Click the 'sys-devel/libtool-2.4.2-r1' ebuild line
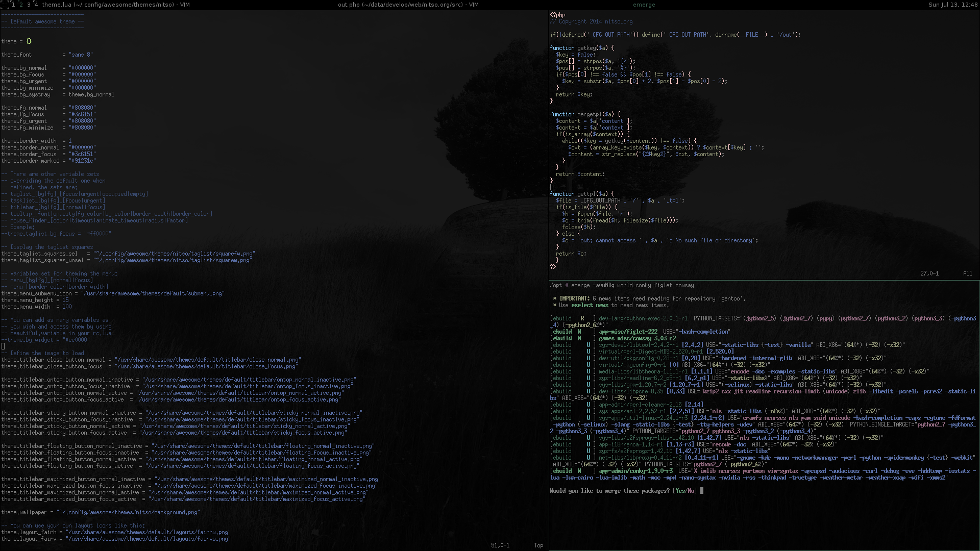Screen dimensions: 980x551 [727, 345]
